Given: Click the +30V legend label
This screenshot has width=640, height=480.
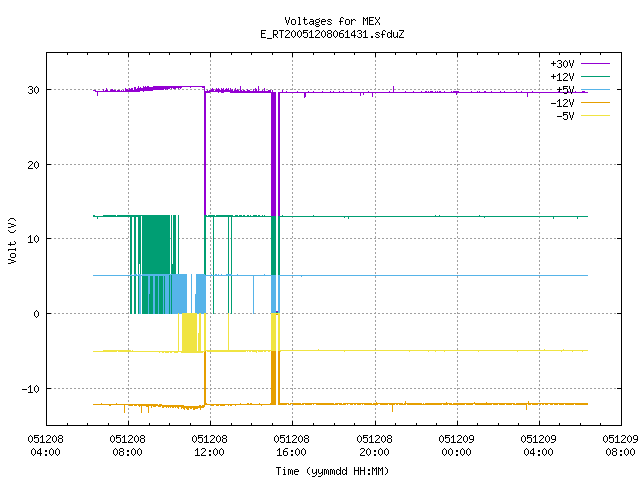Looking at the screenshot, I should [562, 64].
